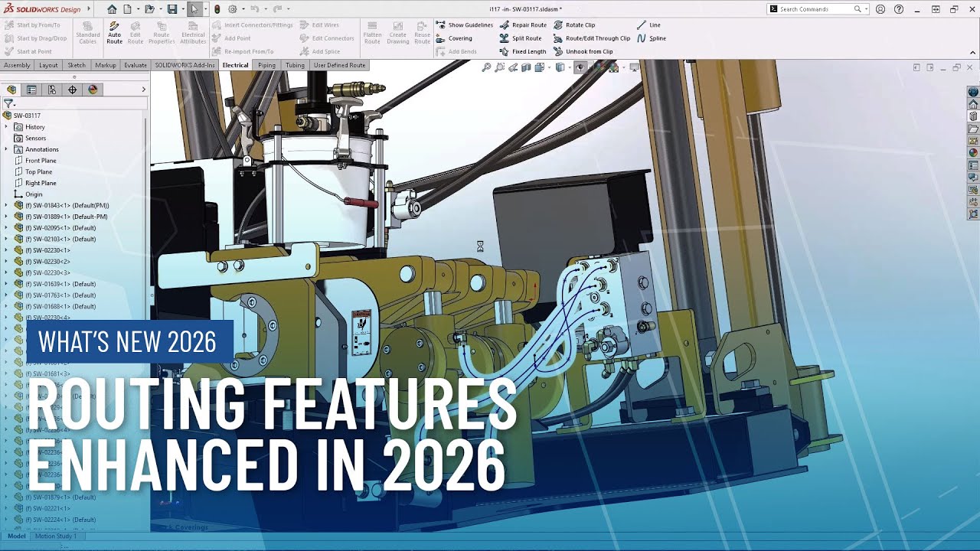Expand the manager panel tabs chevron
The height and width of the screenshot is (551, 980).
point(143,90)
